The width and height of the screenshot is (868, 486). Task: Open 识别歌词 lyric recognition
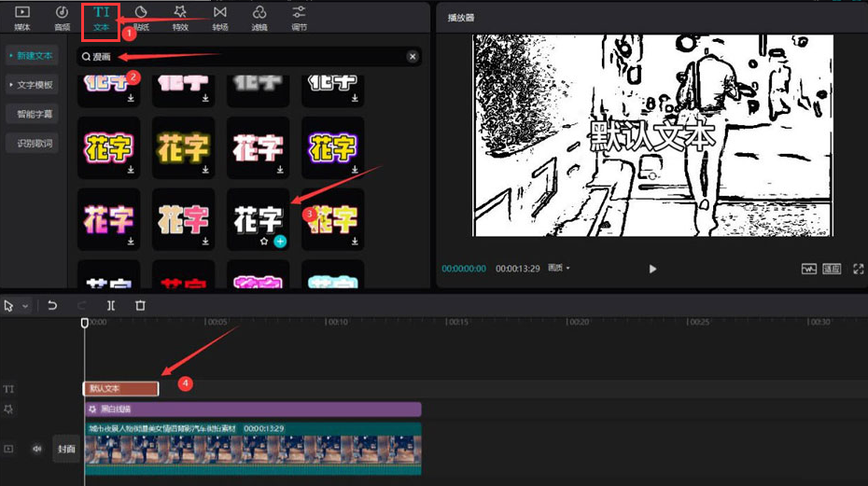(35, 144)
